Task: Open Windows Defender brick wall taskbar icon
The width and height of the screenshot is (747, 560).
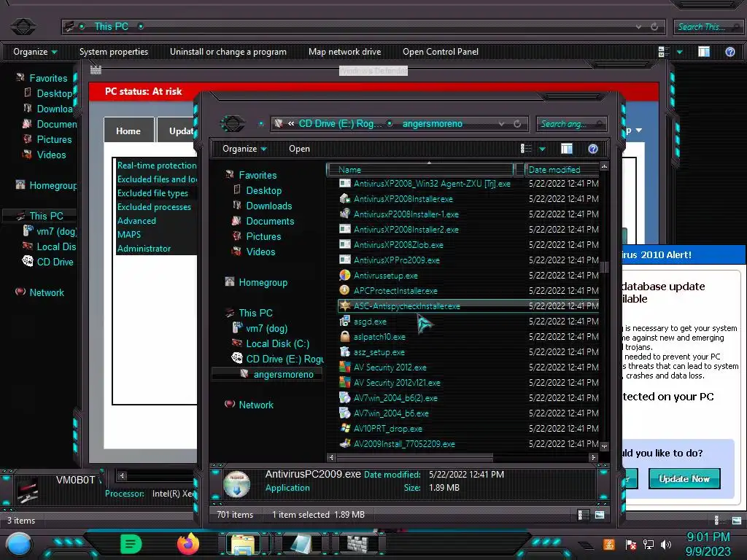Action: tap(357, 544)
